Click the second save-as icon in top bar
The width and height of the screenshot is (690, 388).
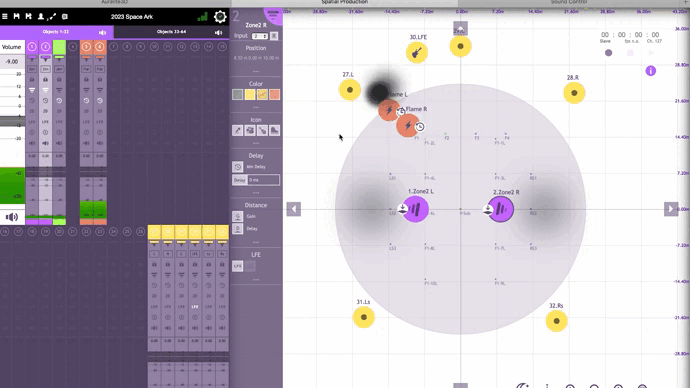coord(29,17)
